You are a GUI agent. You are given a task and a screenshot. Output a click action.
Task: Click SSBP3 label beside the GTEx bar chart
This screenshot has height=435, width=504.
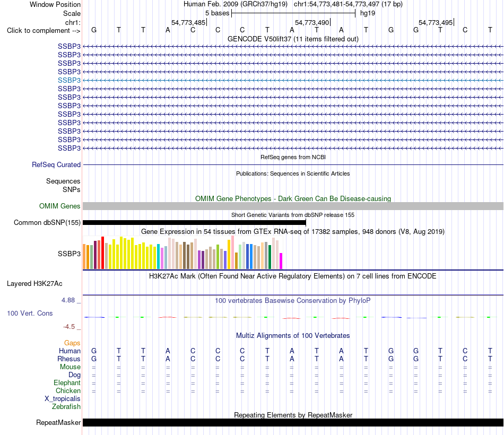pos(69,254)
